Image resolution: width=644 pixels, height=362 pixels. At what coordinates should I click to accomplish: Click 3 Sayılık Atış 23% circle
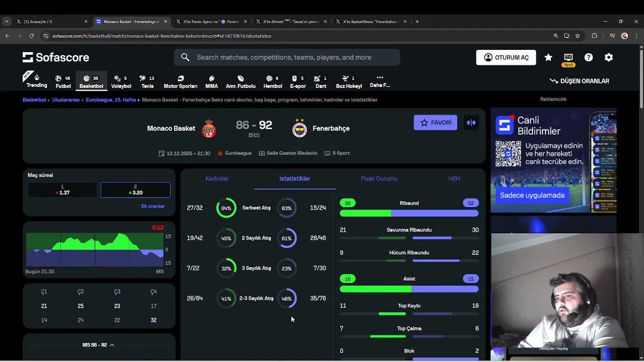click(x=287, y=268)
